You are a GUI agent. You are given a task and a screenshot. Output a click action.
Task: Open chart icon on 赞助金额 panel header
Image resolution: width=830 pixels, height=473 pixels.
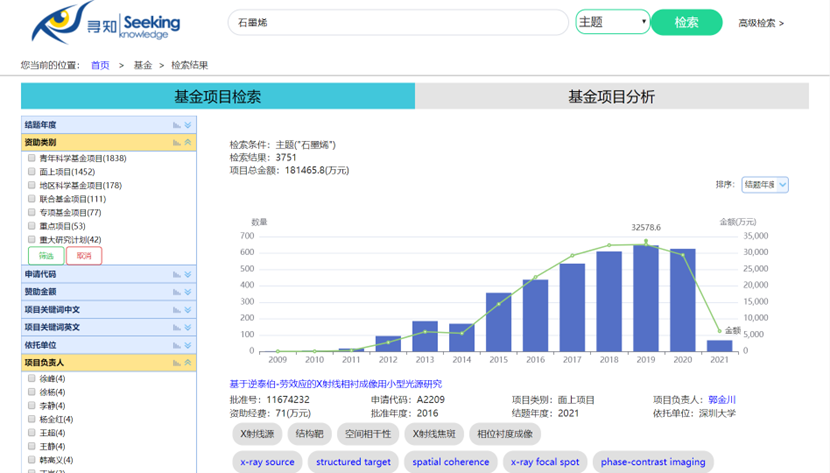point(177,292)
